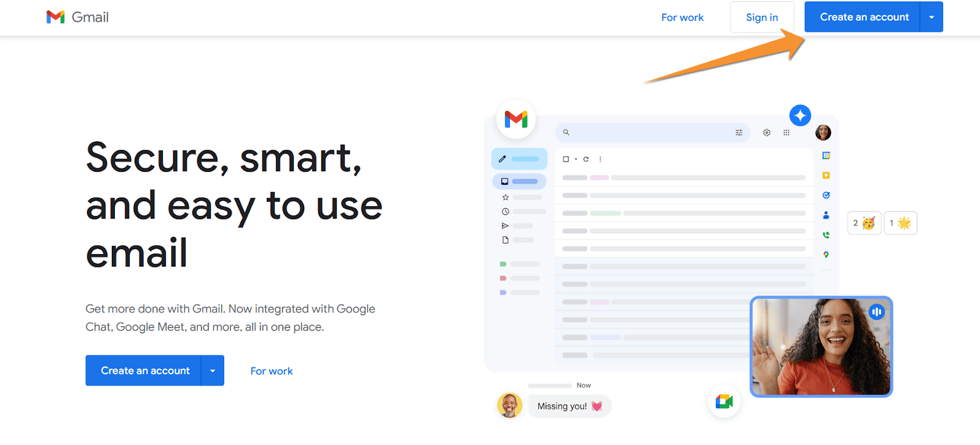
Task: Open the Keep icon in side panel
Action: (x=826, y=176)
